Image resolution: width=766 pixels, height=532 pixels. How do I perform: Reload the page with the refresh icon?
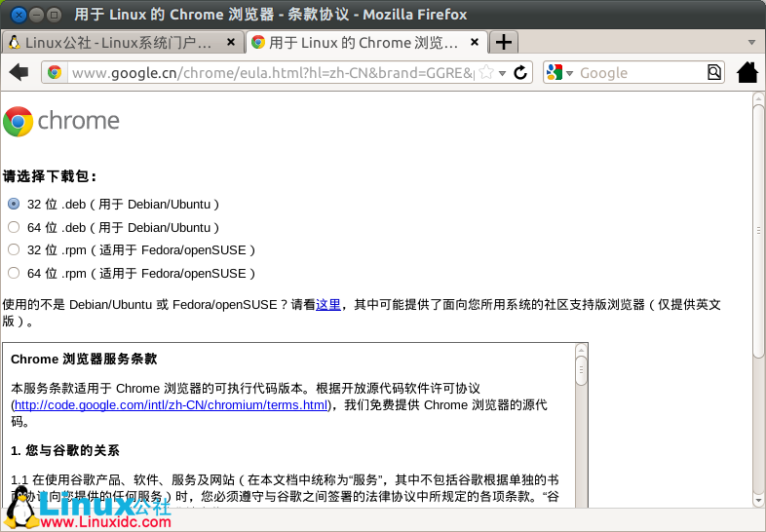point(520,73)
